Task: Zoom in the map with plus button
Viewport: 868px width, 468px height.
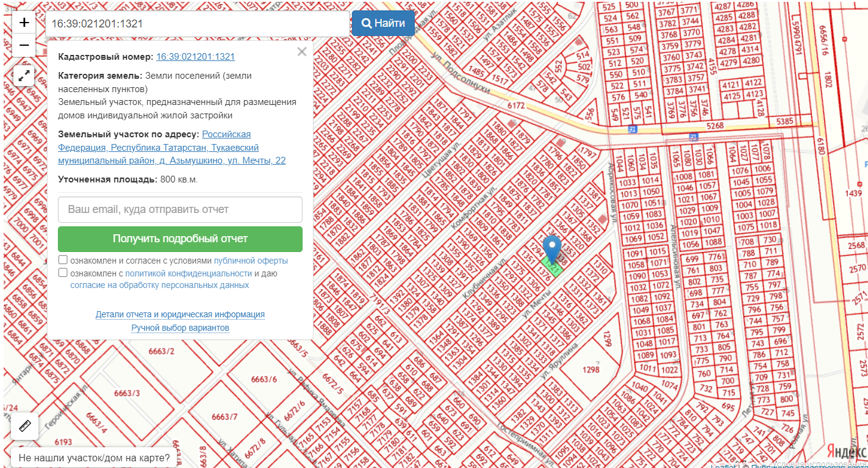Action: point(24,23)
